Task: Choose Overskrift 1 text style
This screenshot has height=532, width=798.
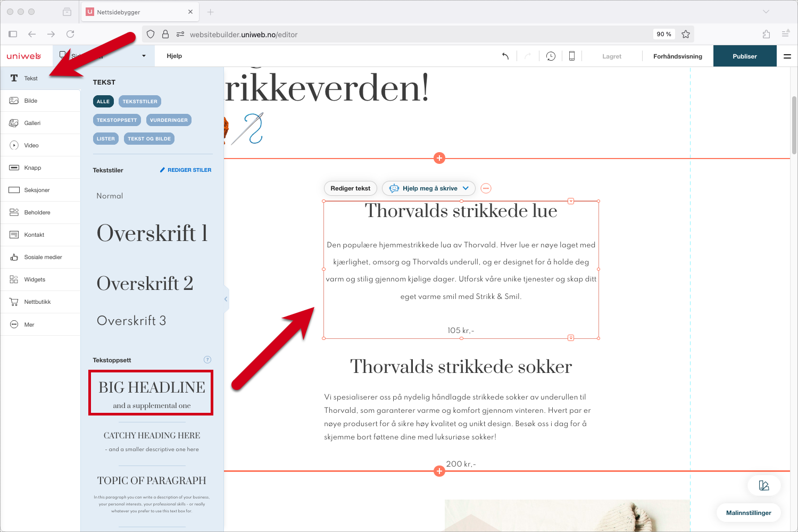Action: (x=152, y=233)
